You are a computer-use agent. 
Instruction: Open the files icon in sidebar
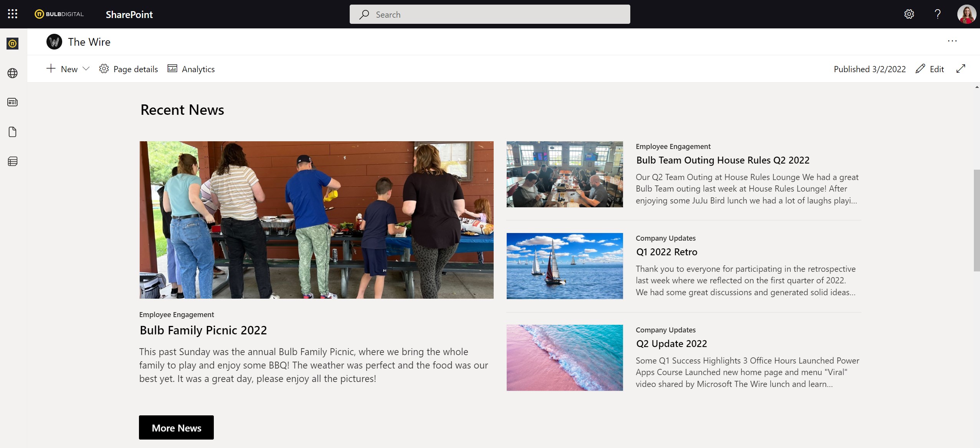coord(13,132)
